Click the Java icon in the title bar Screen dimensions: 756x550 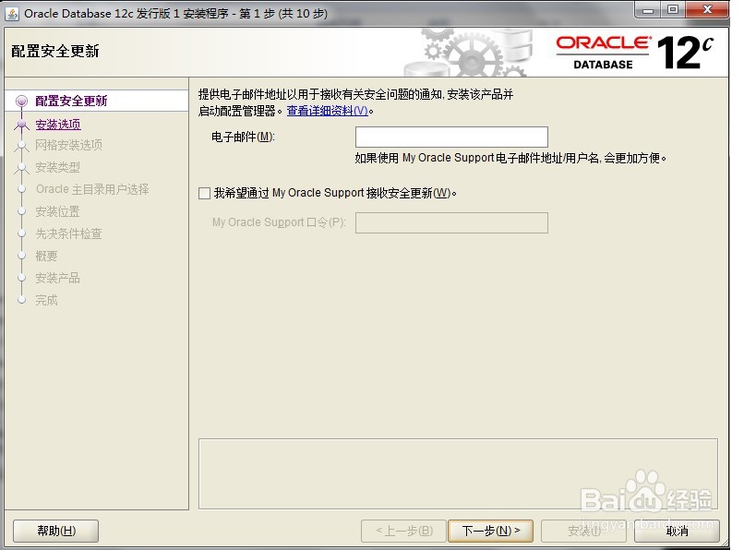click(x=12, y=14)
